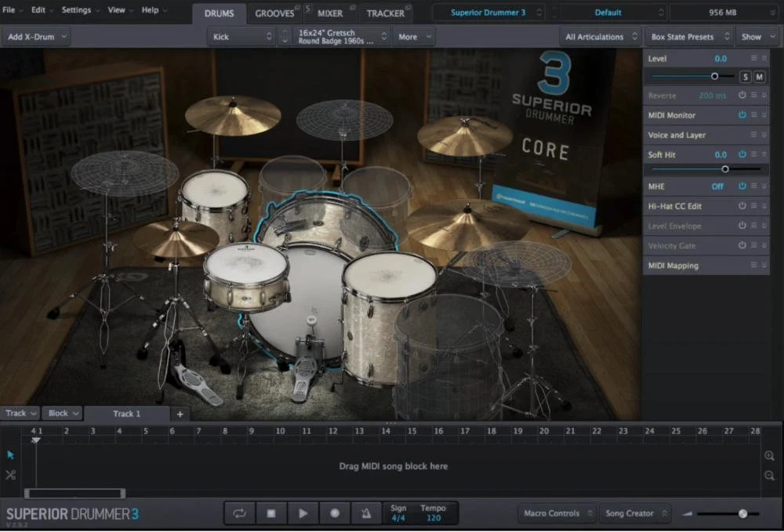Image resolution: width=784 pixels, height=532 pixels.
Task: Click the loop playback button in transport
Action: pyautogui.click(x=239, y=513)
